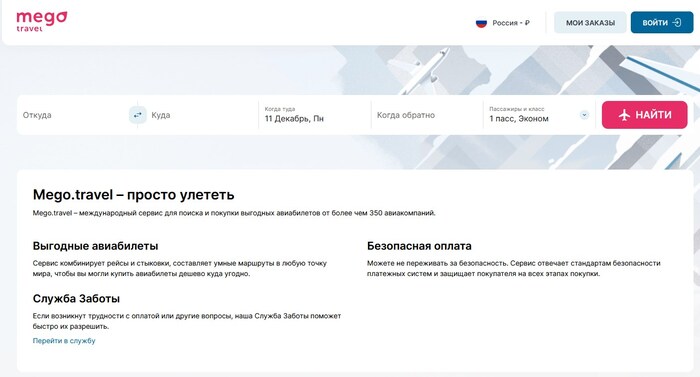Click the НАЙТИ search button

(644, 115)
